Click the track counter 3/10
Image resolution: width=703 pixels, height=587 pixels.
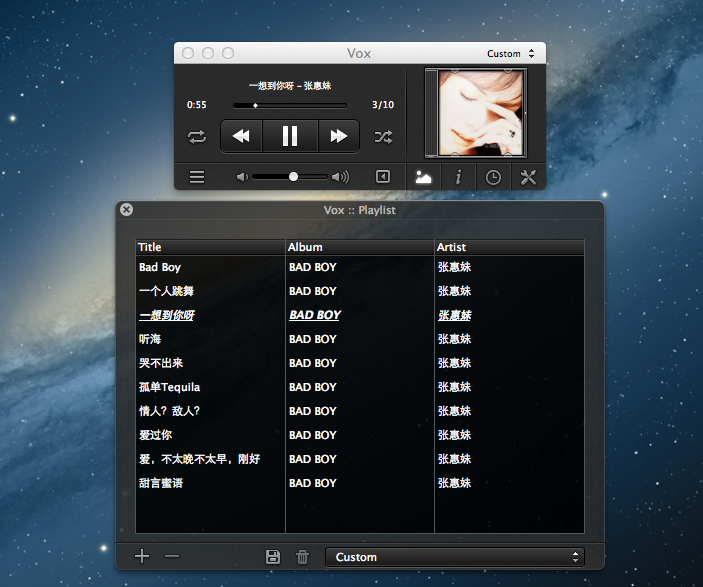coord(383,105)
